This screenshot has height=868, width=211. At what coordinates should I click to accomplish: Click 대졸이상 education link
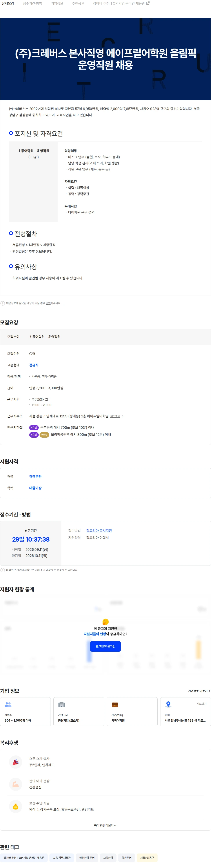35,488
